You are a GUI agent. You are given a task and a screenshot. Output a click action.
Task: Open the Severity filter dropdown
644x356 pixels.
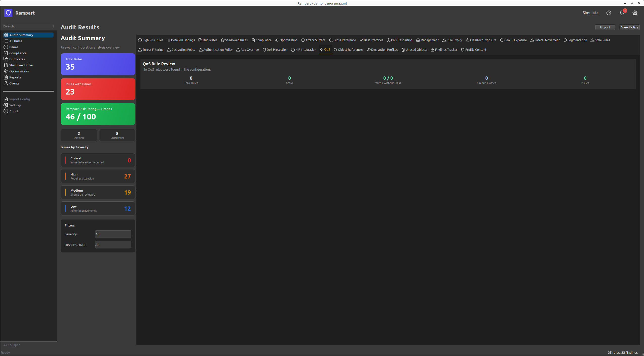[x=113, y=234]
